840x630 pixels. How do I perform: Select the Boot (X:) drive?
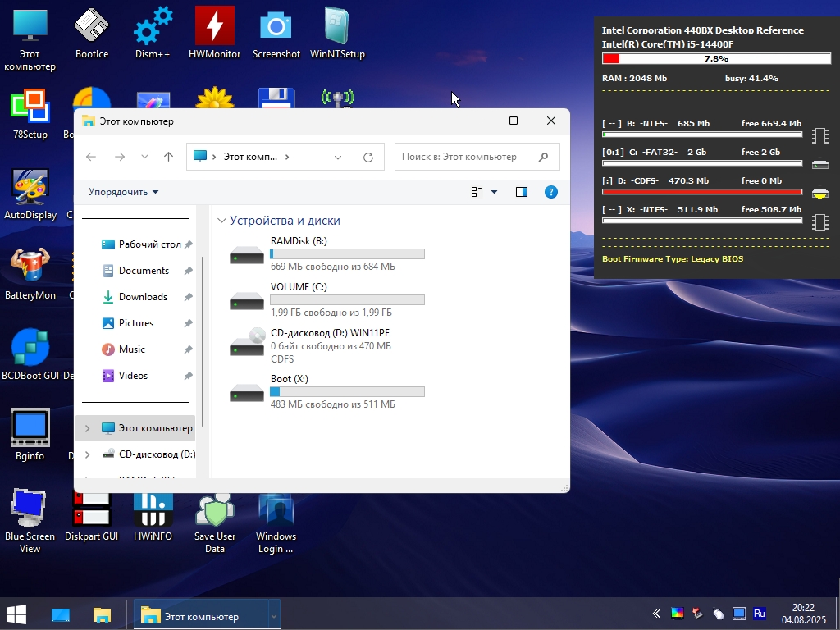(x=326, y=392)
